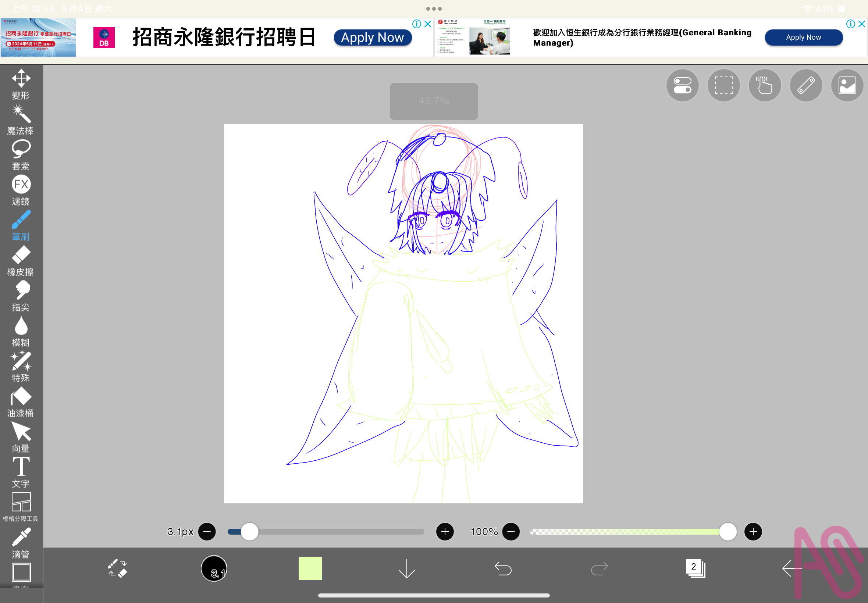Activate the 套索 lasso selection tool
This screenshot has width=868, height=603.
pos(21,150)
